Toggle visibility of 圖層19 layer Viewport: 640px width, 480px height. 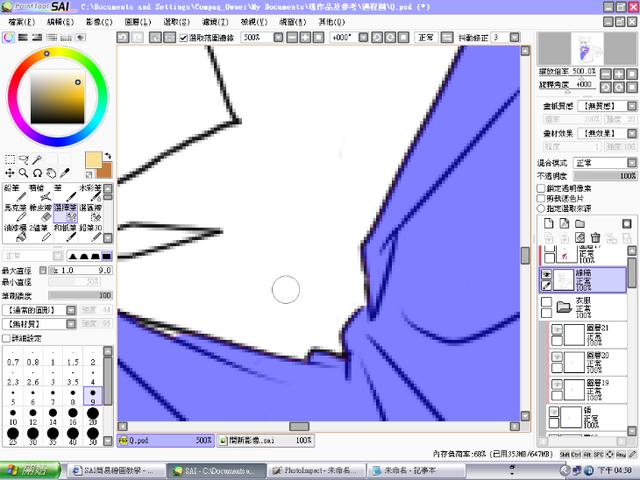(557, 384)
